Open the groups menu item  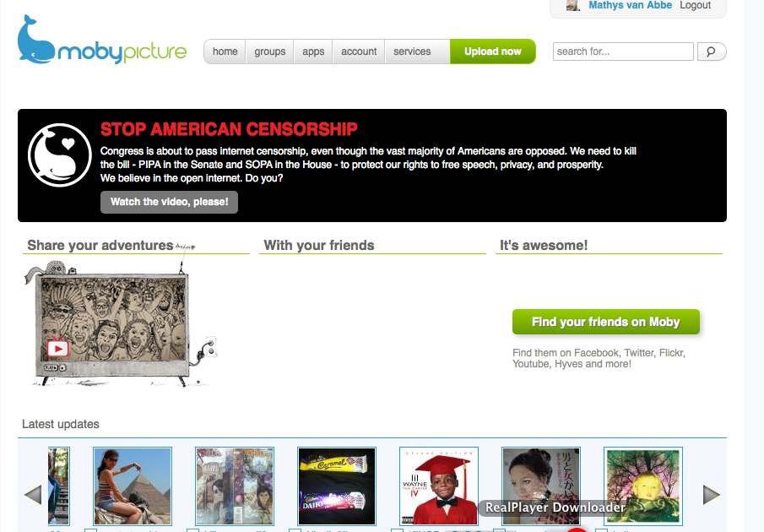click(269, 52)
